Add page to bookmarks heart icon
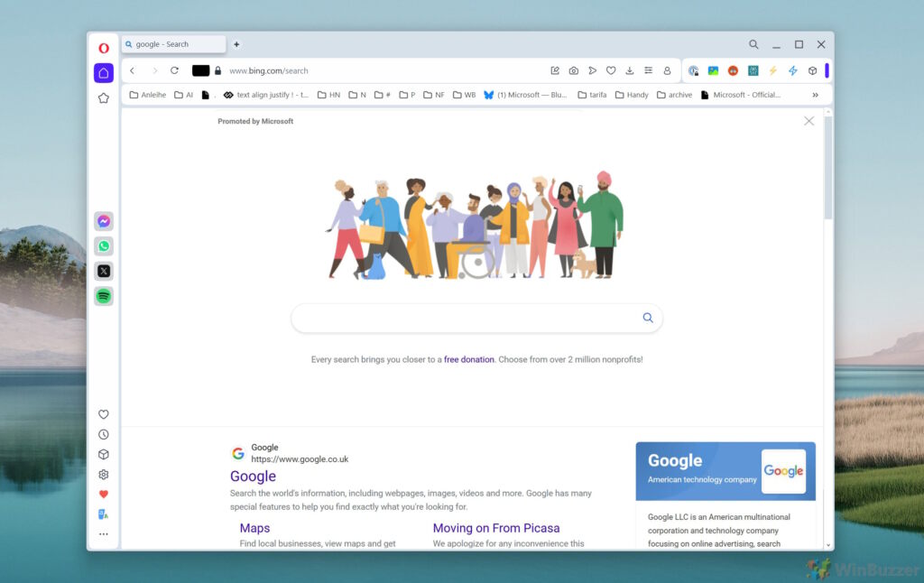This screenshot has height=583, width=924. coord(611,70)
